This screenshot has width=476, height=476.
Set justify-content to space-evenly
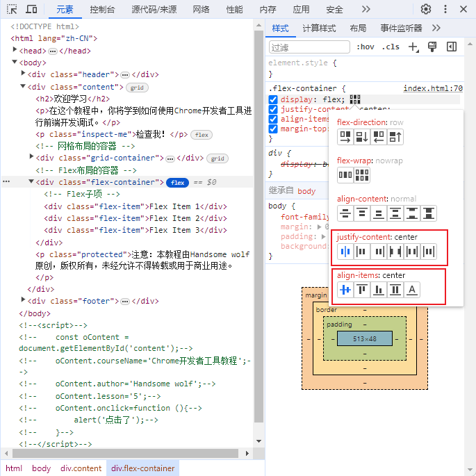tap(428, 252)
